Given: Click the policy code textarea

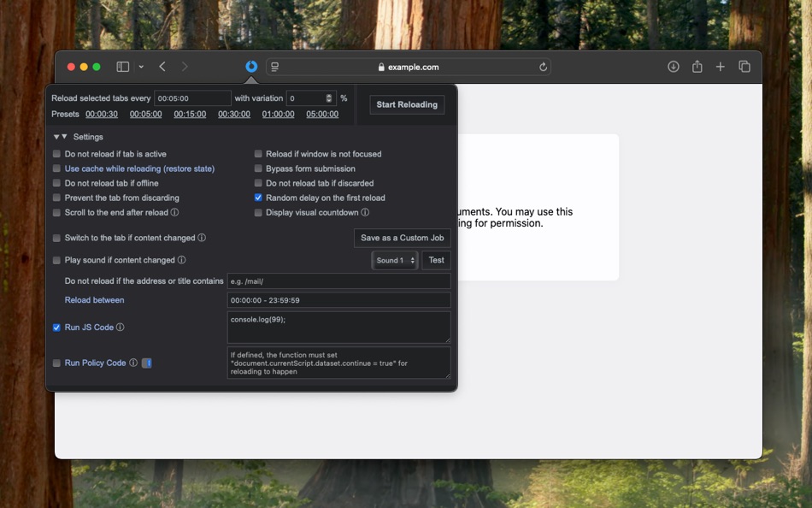Looking at the screenshot, I should point(338,363).
